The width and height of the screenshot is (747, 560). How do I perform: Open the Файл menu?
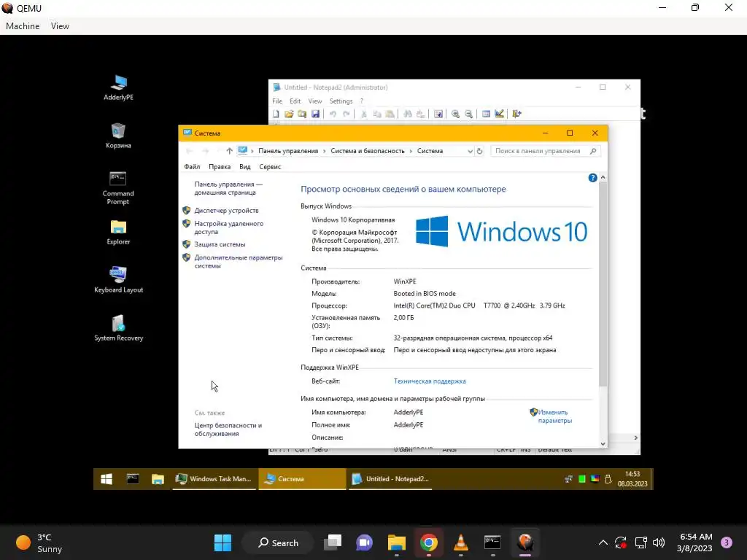[x=192, y=167]
